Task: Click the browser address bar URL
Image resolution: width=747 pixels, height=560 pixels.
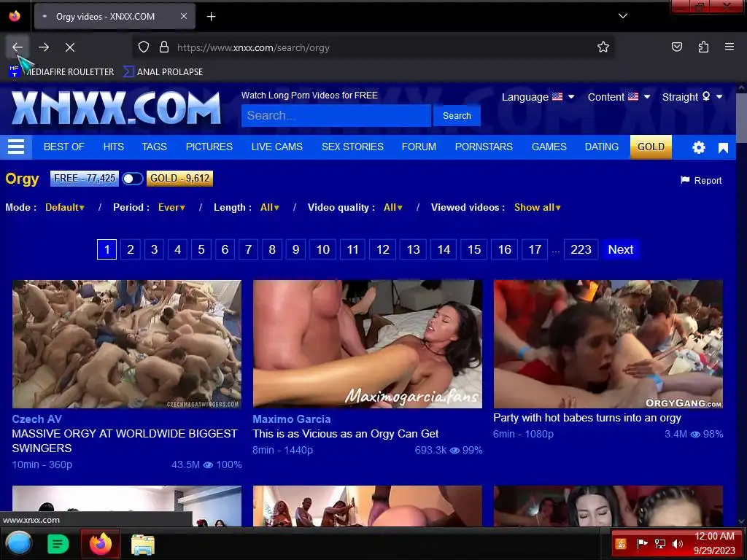Action: coord(253,47)
